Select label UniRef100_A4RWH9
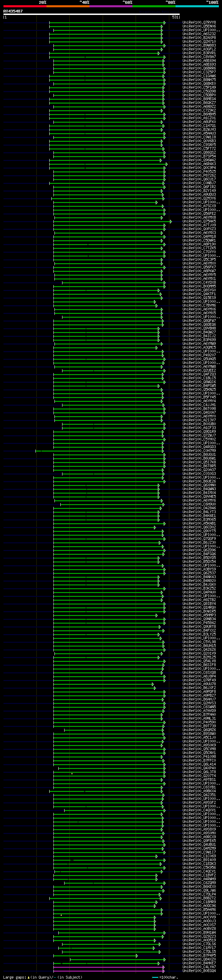This screenshot has height=980, width=222. click(x=199, y=879)
